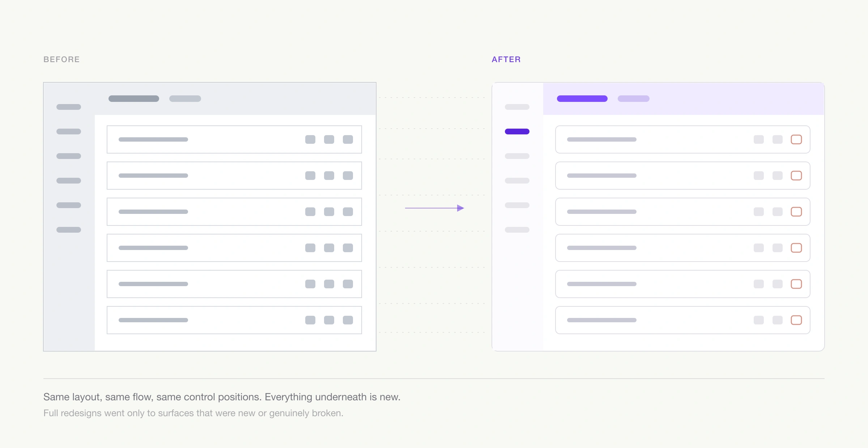Tick the outlined checkbox in the first After row
Image resolution: width=868 pixels, height=448 pixels.
click(x=796, y=139)
